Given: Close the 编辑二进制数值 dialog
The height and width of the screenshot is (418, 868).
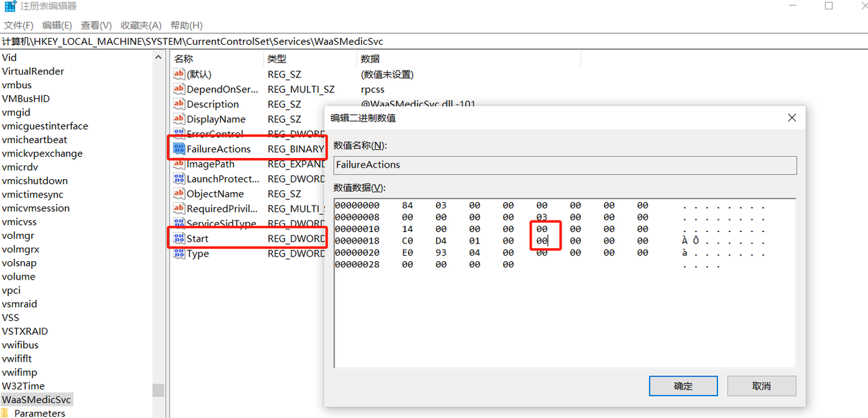Looking at the screenshot, I should pos(791,118).
